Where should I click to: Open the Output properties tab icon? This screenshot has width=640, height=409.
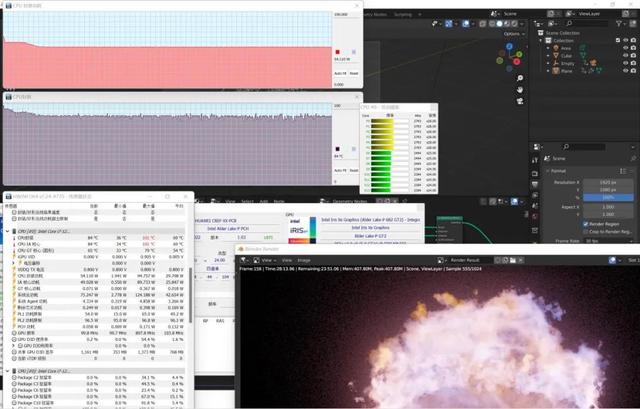[x=535, y=184]
